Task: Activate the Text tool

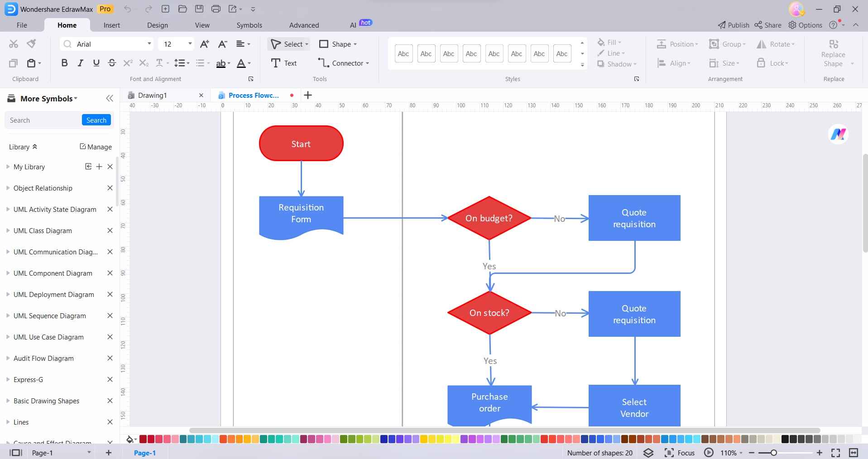Action: click(283, 63)
